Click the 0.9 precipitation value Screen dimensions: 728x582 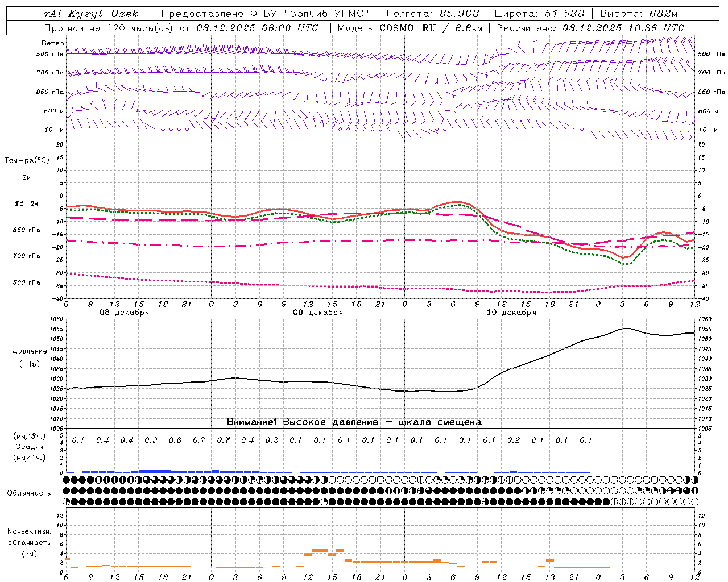[x=151, y=440]
